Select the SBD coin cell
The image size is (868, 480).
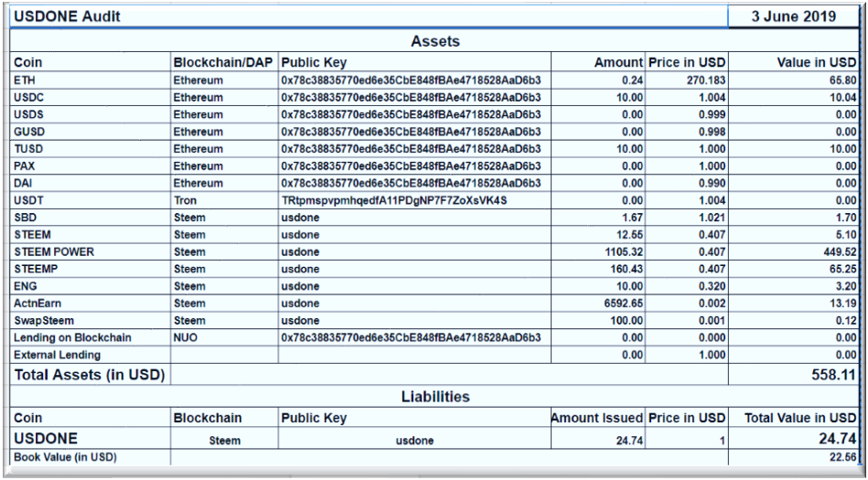coord(91,218)
